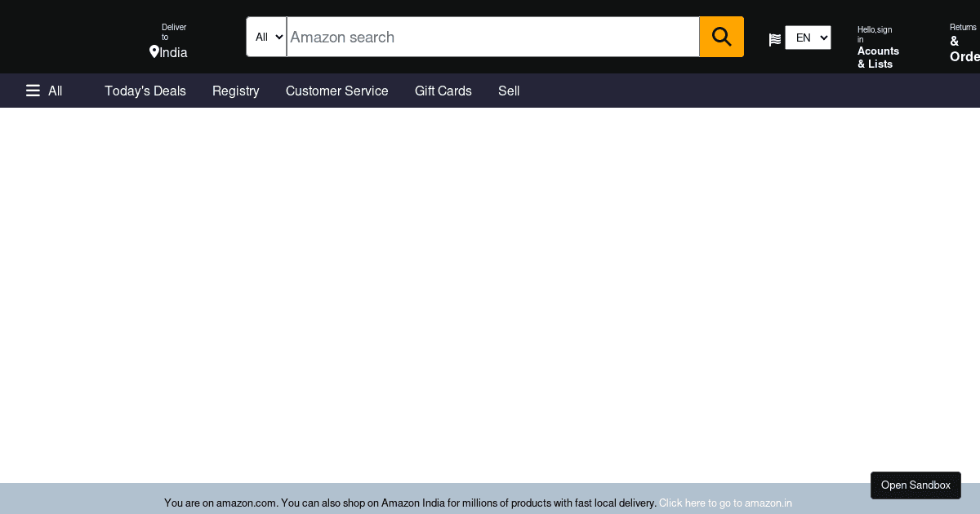Image resolution: width=980 pixels, height=514 pixels.
Task: Select Customer Service in navigation bar
Action: [336, 91]
